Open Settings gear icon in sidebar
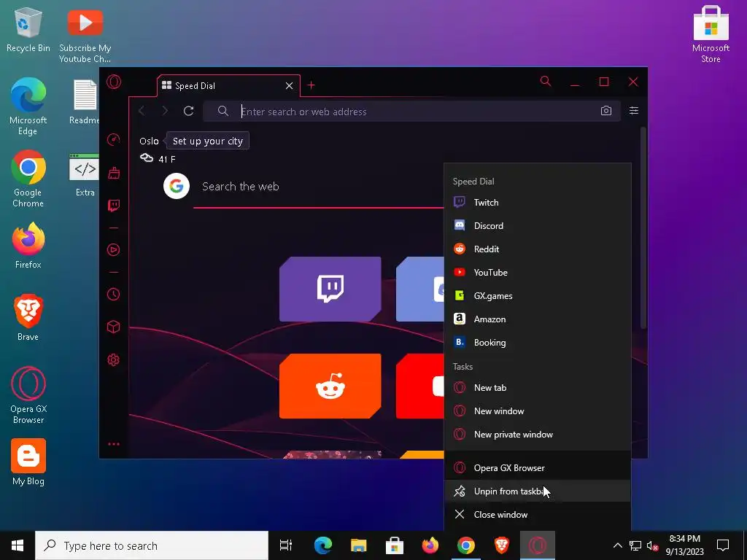 113,360
